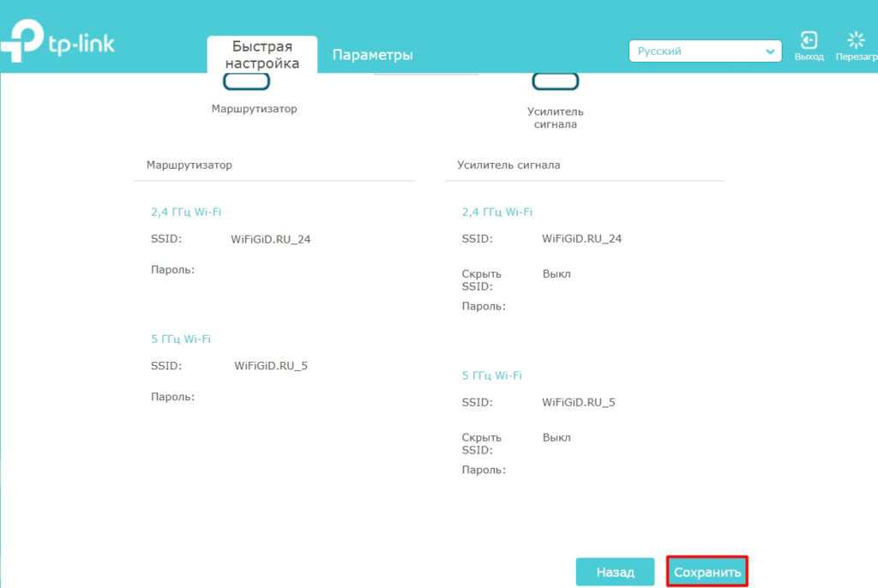Select the 2,4 ГГц Wi-Fi heading under Усилитель сигнала

coord(496,212)
